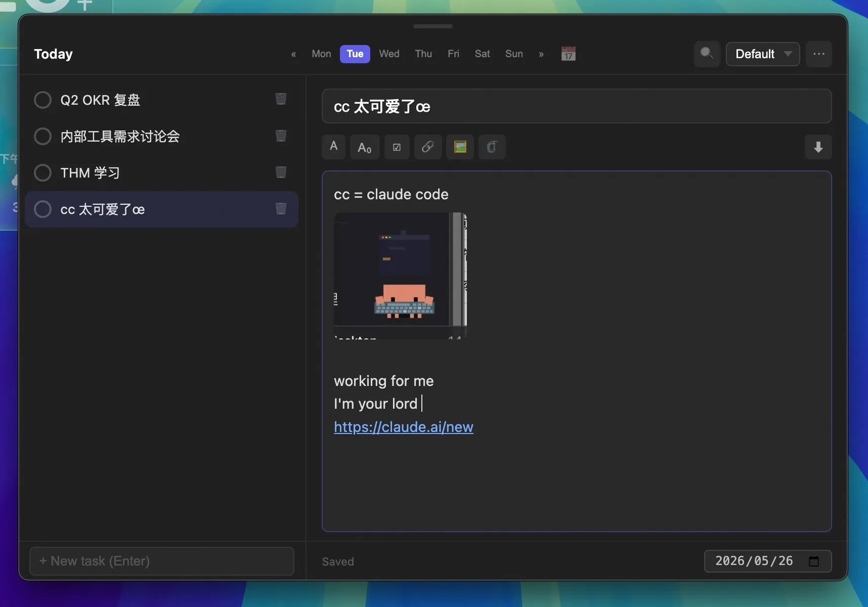Screen dimensions: 868x607
Task: Click the Saved status text
Action: (338, 561)
